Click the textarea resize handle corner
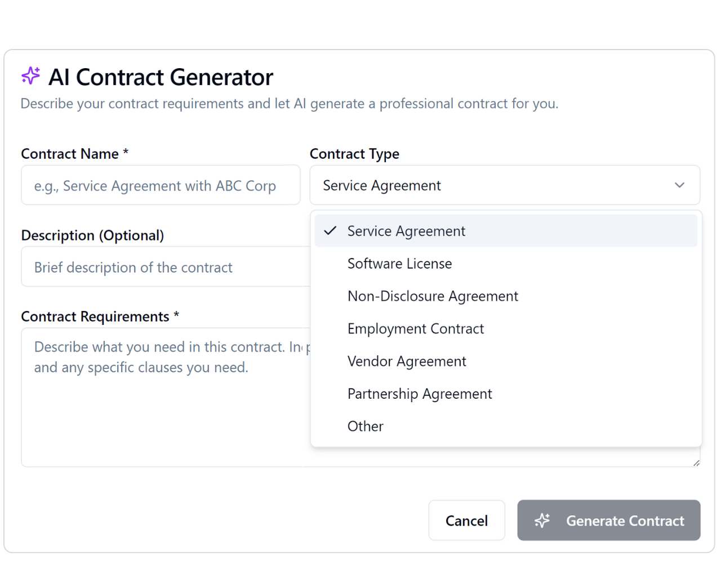The height and width of the screenshot is (588, 721). click(696, 463)
